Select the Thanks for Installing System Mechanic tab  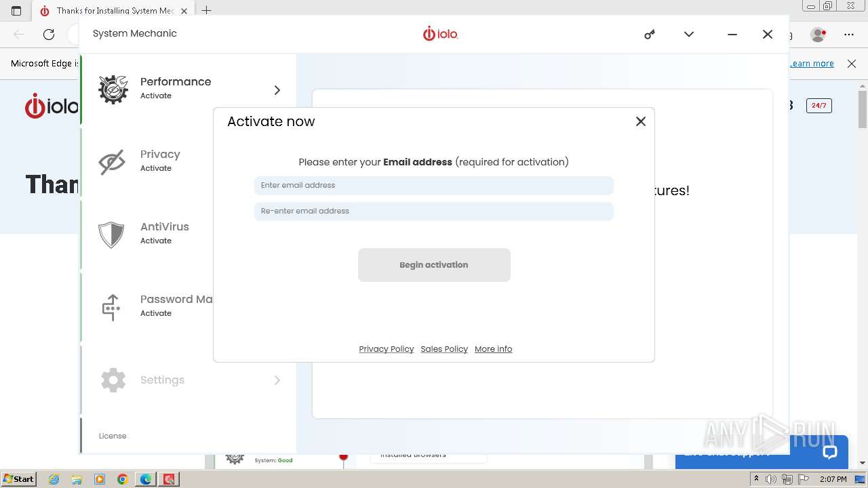pyautogui.click(x=113, y=11)
